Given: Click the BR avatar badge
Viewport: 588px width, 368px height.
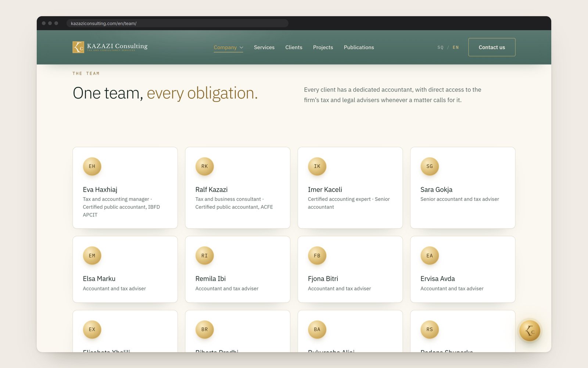Looking at the screenshot, I should tap(204, 329).
